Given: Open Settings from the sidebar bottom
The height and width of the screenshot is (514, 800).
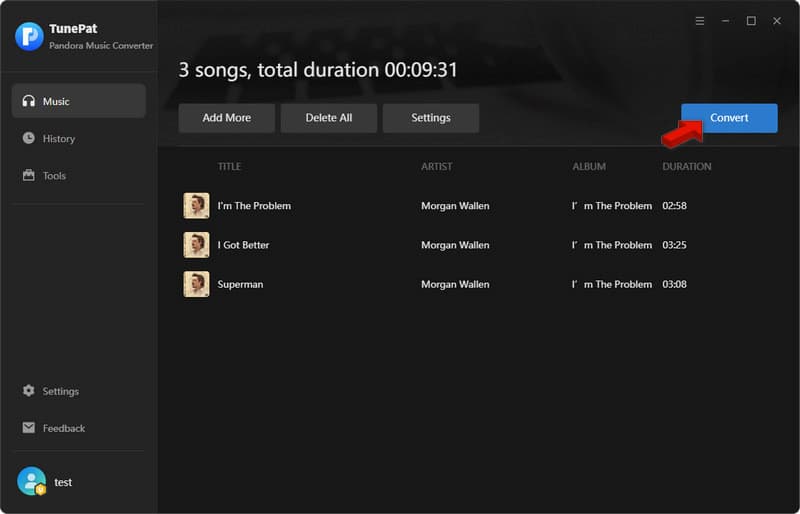Looking at the screenshot, I should pyautogui.click(x=79, y=391).
